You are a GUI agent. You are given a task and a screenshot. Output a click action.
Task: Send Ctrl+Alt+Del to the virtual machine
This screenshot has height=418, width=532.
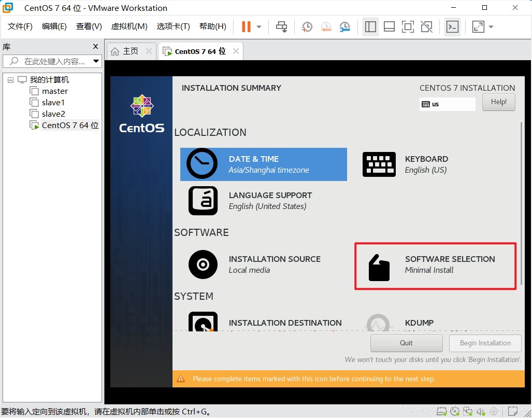click(x=281, y=27)
